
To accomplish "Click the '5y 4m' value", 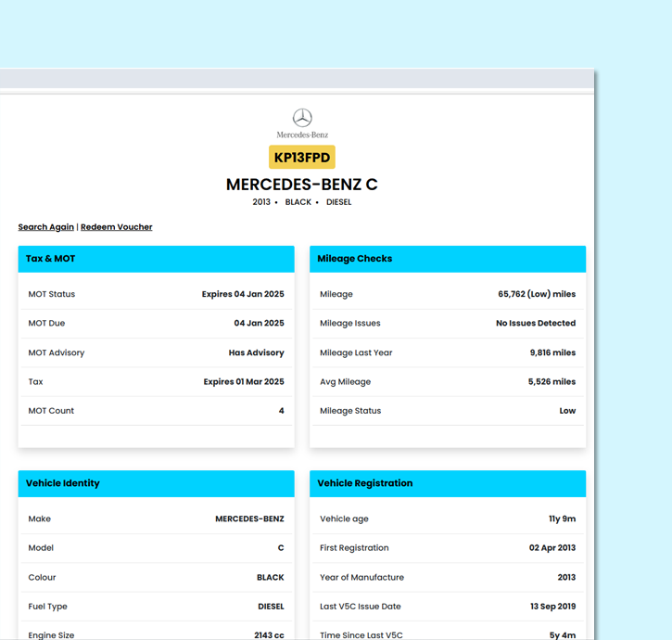I will tap(563, 635).
